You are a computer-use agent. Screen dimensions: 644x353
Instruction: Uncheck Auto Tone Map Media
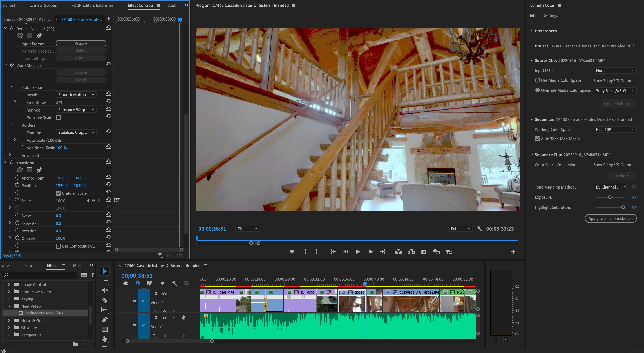537,139
